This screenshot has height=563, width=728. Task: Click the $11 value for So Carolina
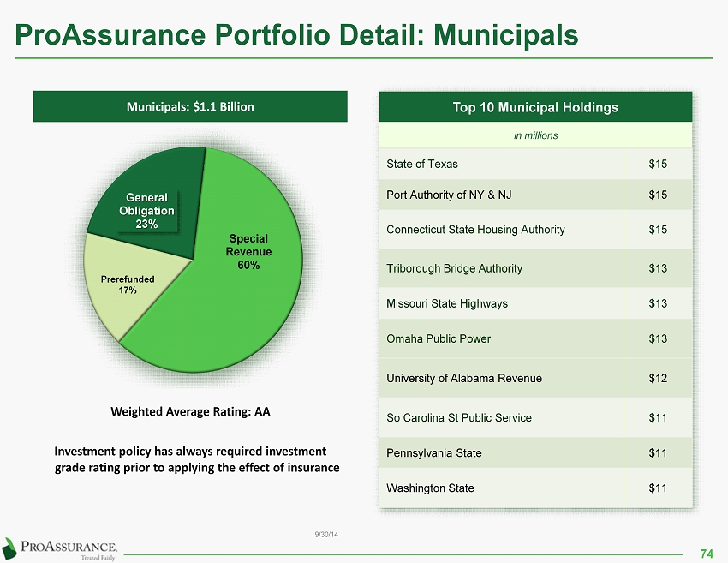[x=658, y=417]
